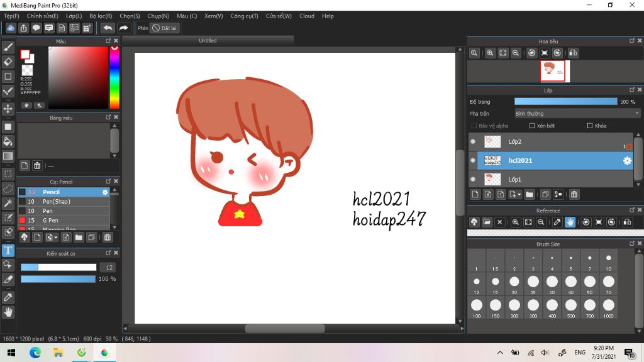Open the Lớp(L) menu

coord(74,16)
